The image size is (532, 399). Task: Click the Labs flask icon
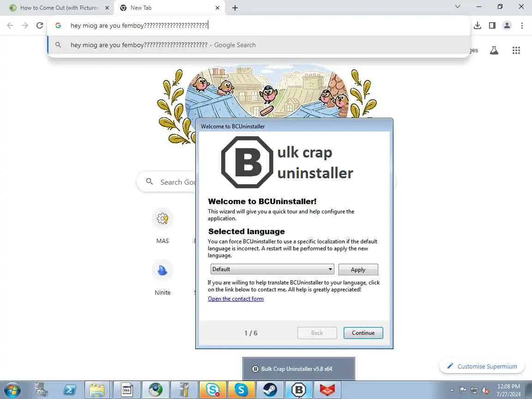[494, 50]
